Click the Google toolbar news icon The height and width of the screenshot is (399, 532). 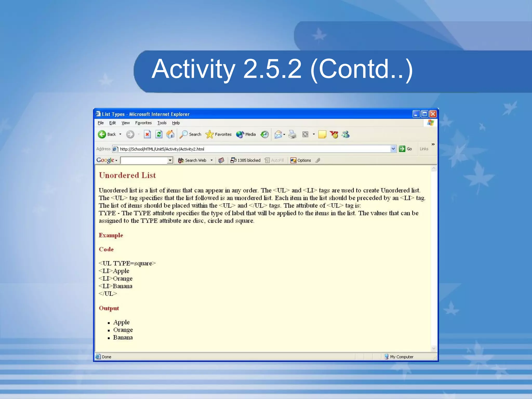221,160
